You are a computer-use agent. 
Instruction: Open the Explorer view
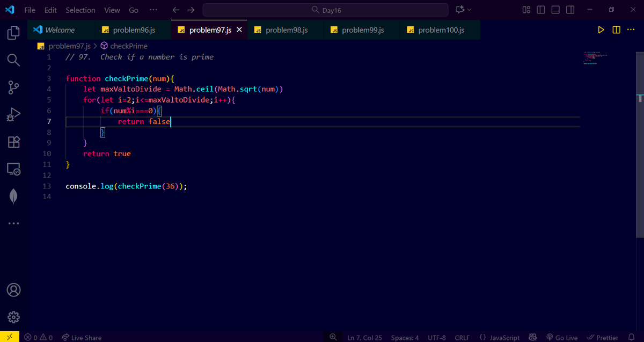tap(13, 32)
